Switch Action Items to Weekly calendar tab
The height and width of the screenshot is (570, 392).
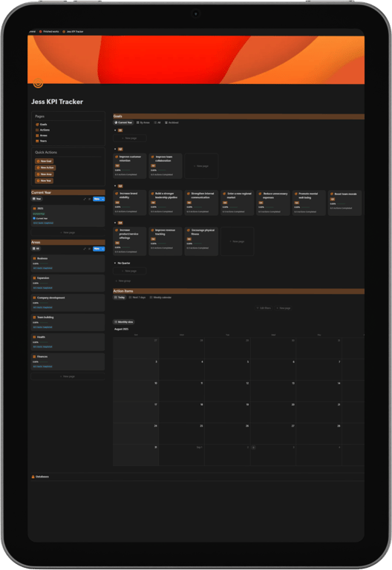tap(160, 298)
